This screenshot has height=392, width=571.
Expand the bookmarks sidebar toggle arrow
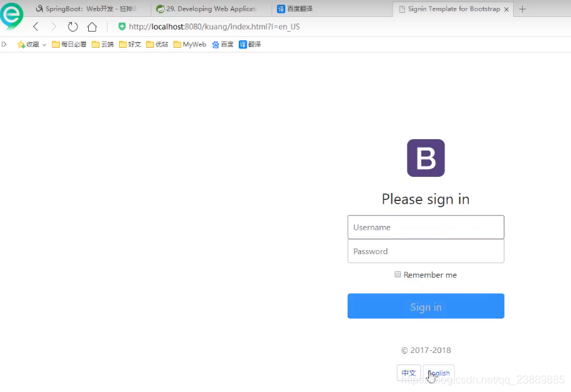click(4, 44)
